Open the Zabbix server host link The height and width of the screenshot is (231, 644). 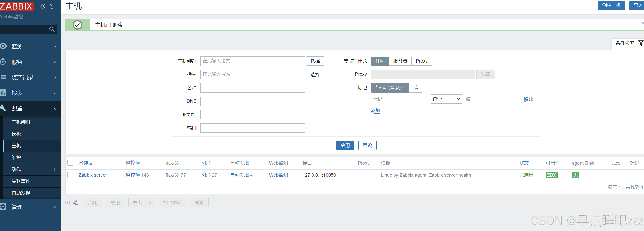click(93, 175)
